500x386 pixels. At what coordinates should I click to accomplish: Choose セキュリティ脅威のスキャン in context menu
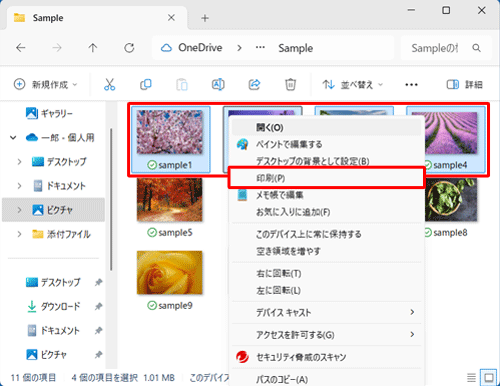(x=327, y=357)
